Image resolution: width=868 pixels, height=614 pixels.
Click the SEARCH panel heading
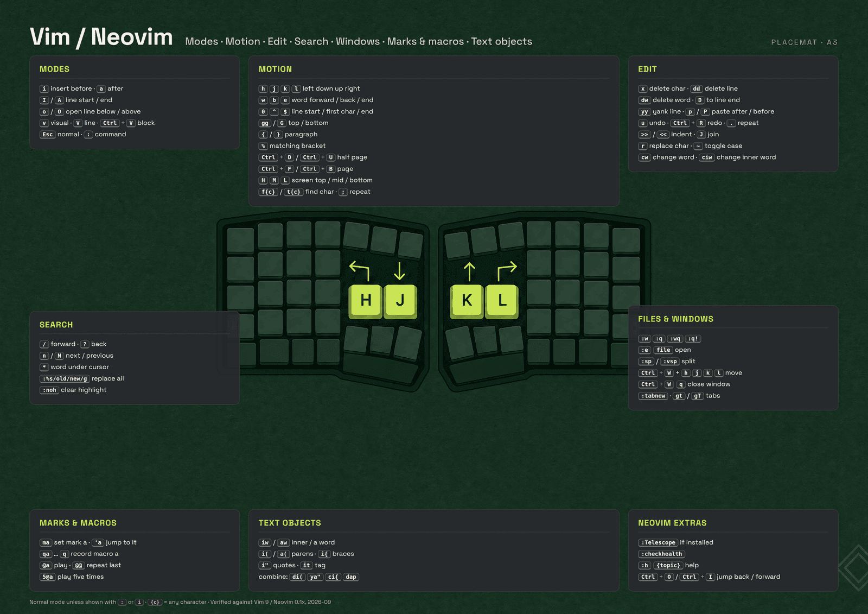click(x=56, y=325)
